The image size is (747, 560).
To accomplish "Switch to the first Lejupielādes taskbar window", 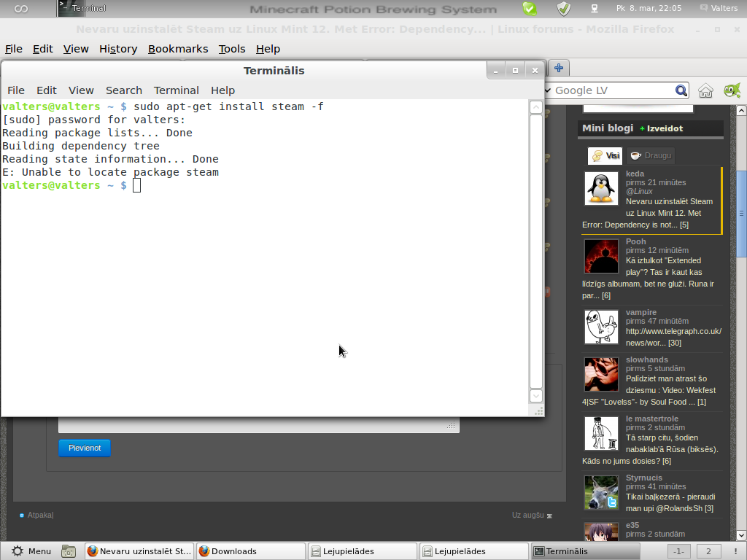I will [x=362, y=551].
